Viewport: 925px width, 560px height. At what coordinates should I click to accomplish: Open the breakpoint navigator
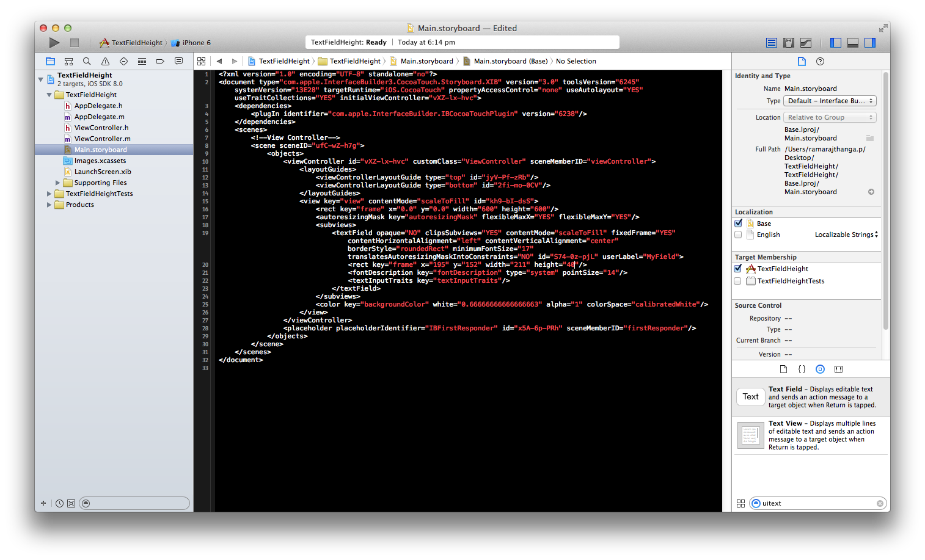(160, 61)
